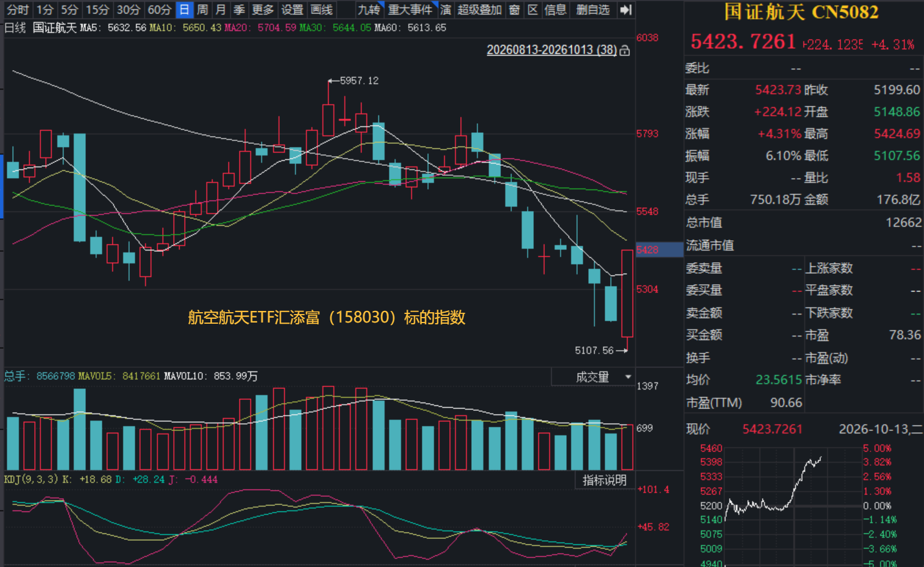This screenshot has height=567, width=924.
Task: Click 删自选 to remove from watchlist
Action: (593, 10)
